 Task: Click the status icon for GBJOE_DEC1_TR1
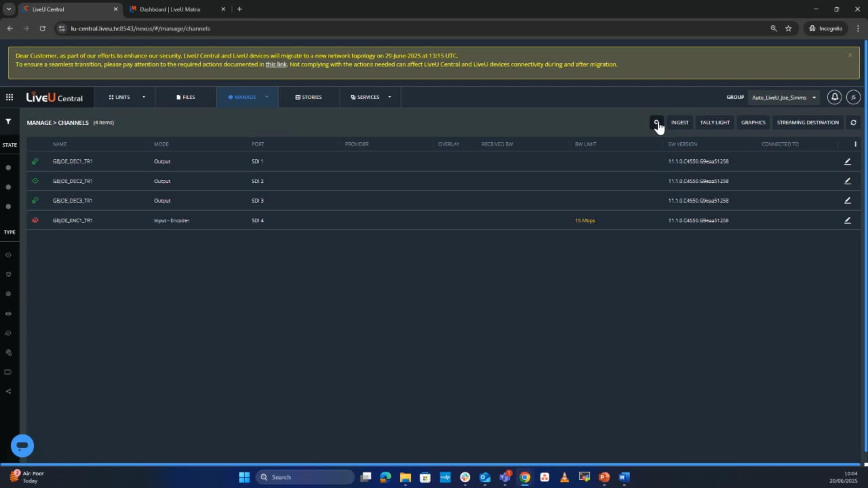[x=35, y=161]
